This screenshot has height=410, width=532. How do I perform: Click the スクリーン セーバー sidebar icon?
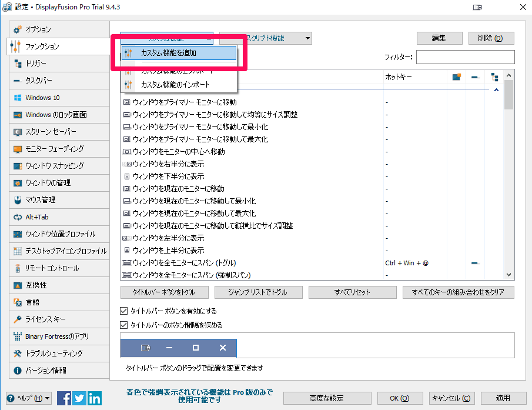[18, 132]
